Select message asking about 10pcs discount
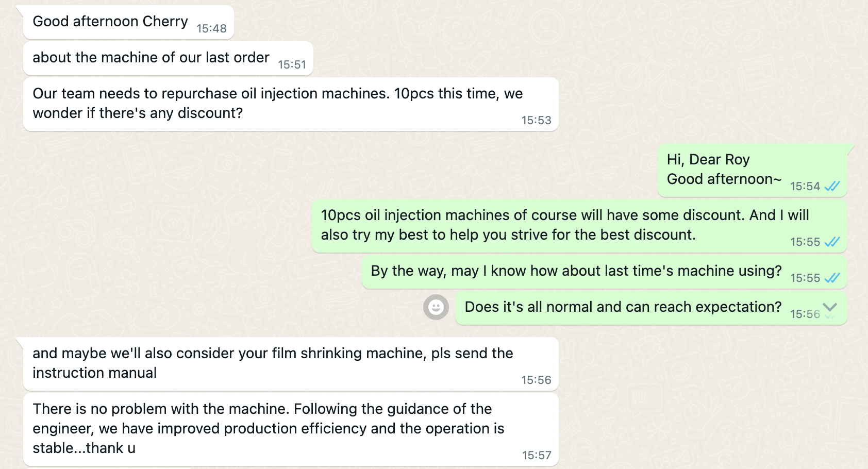 (291, 104)
